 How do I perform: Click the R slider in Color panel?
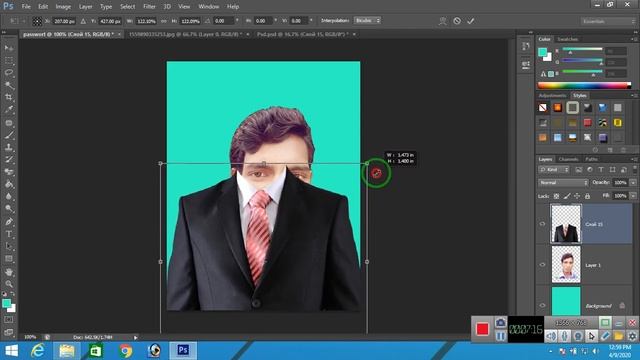(x=582, y=49)
